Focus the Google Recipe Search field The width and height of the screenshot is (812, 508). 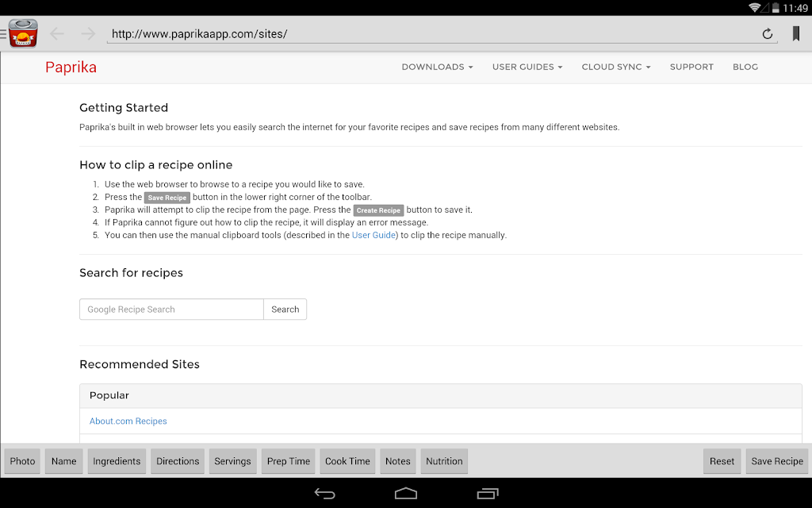coord(171,309)
